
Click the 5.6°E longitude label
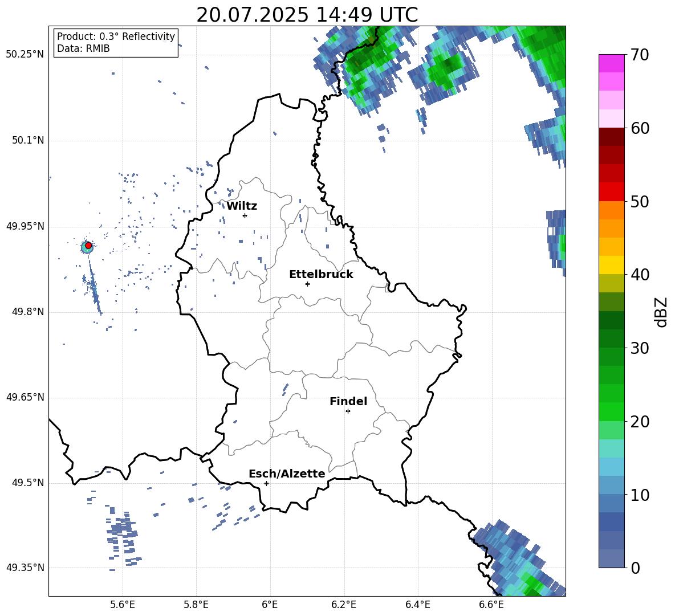[x=123, y=605]
